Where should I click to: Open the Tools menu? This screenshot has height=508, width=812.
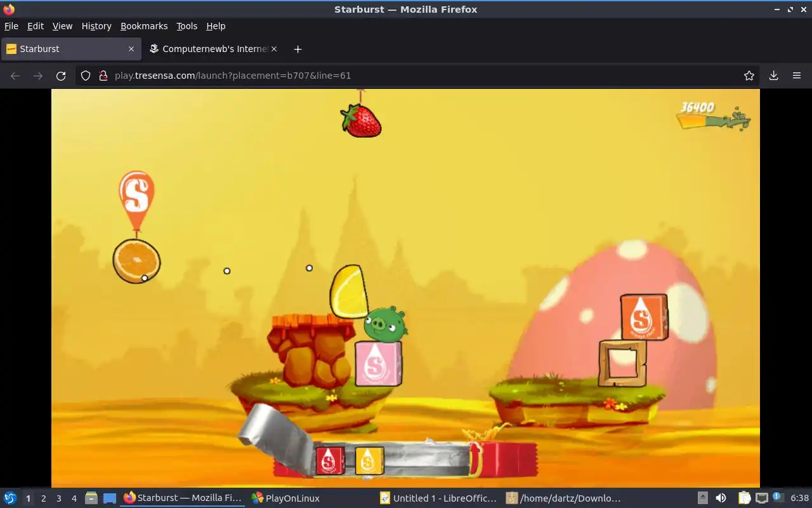pos(187,26)
